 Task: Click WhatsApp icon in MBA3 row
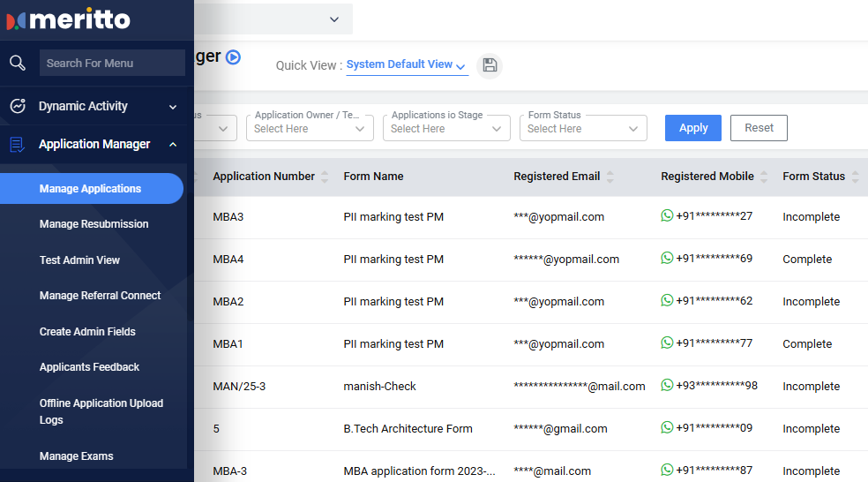tap(667, 215)
